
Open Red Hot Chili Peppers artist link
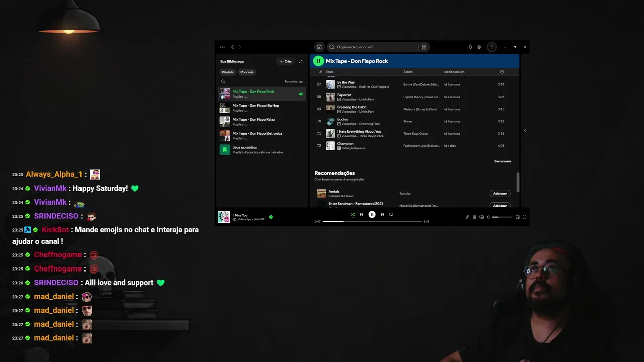click(374, 87)
